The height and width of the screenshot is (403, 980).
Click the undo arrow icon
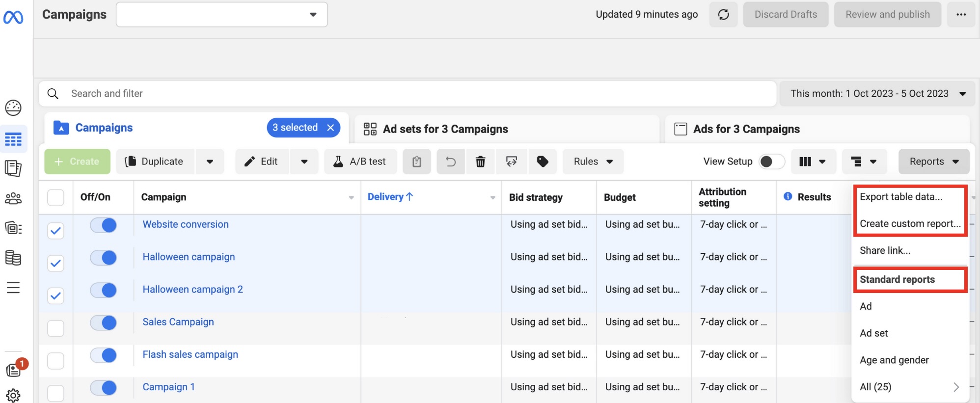coord(451,161)
